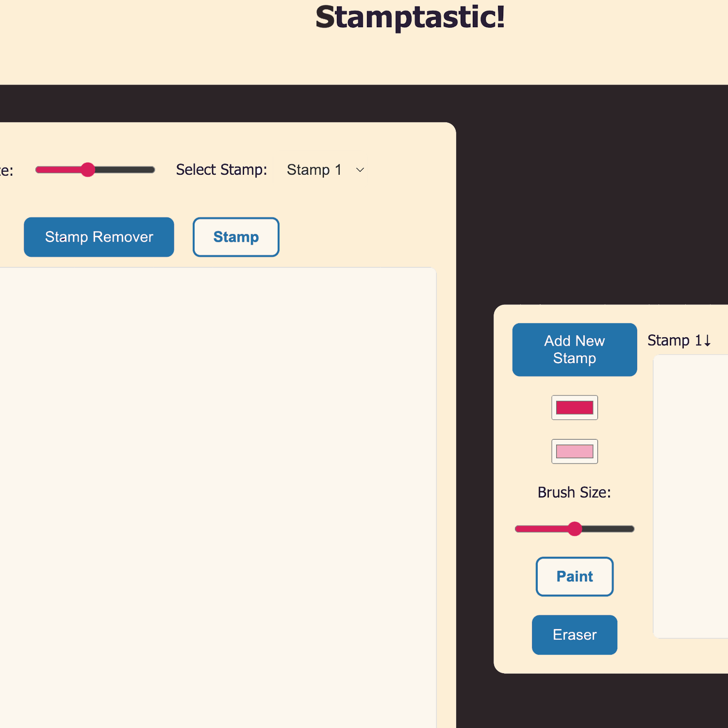Click the chevron arrow beside Stamp 1

360,170
